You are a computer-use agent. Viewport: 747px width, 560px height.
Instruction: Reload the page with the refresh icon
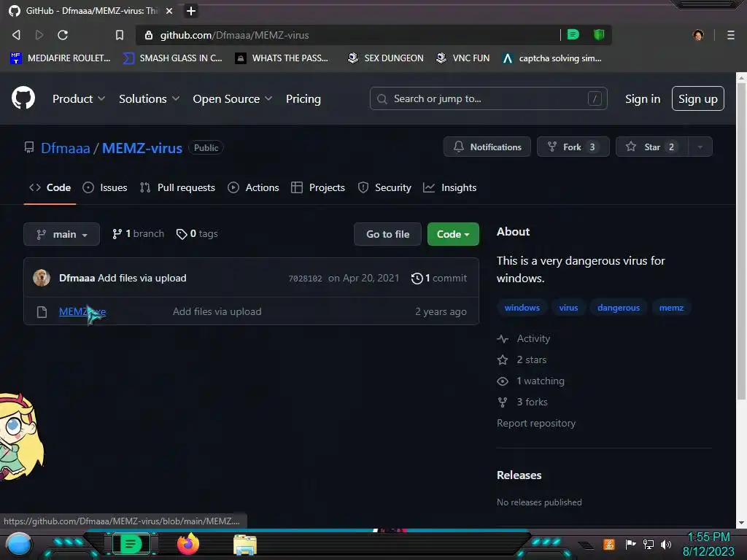(x=63, y=35)
